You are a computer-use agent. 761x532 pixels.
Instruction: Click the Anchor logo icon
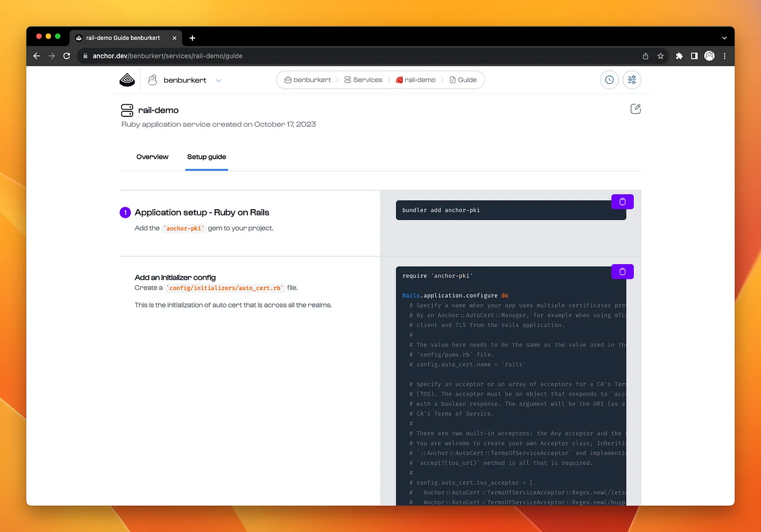pos(127,80)
